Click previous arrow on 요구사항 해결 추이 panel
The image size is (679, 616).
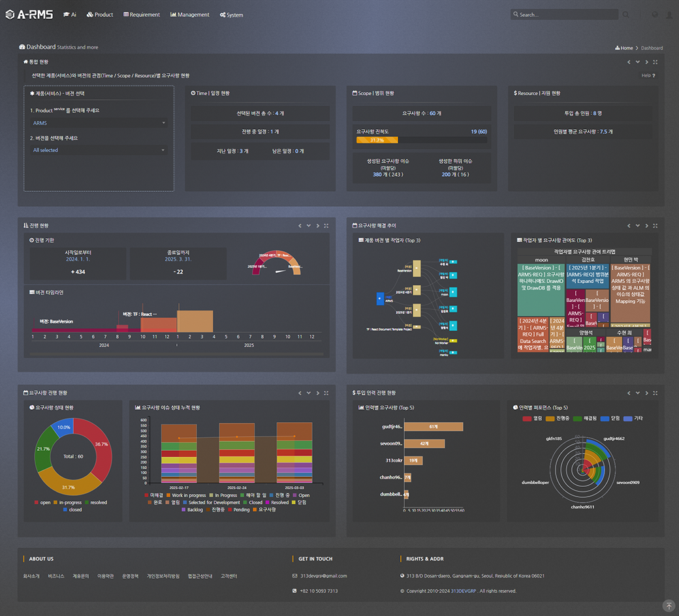click(x=628, y=226)
